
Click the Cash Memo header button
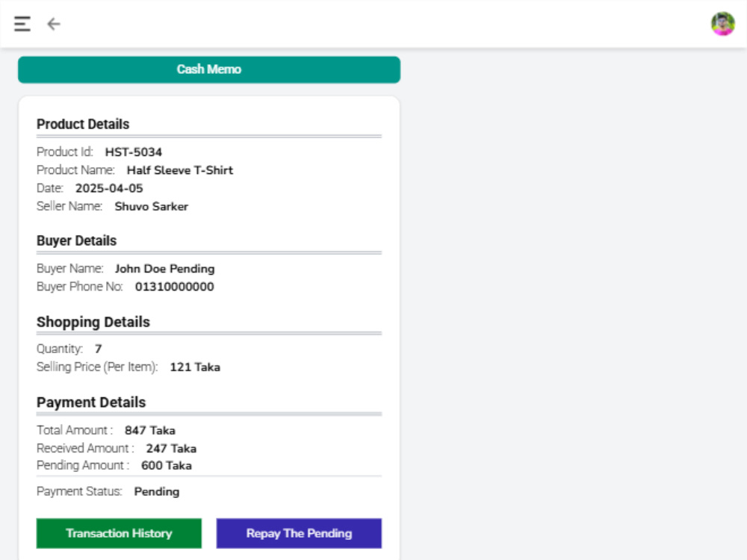[209, 69]
